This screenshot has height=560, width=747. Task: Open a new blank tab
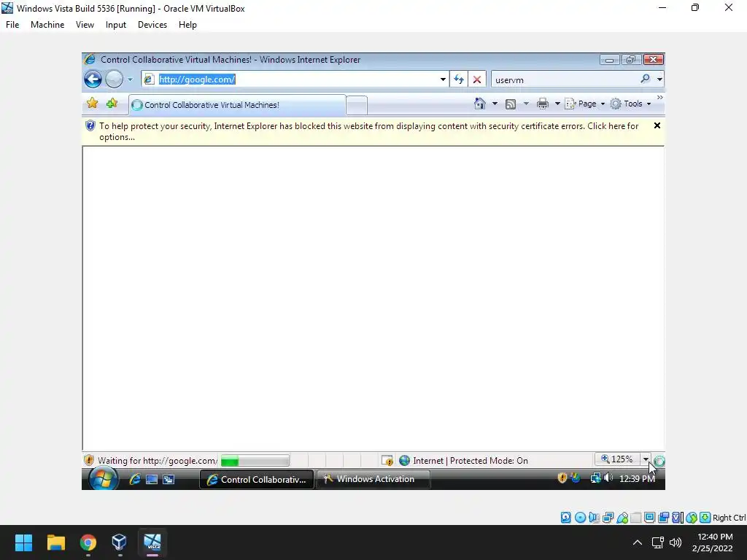coord(356,105)
